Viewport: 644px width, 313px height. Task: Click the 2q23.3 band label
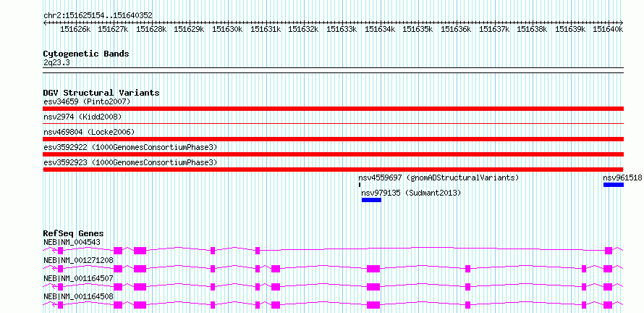56,63
